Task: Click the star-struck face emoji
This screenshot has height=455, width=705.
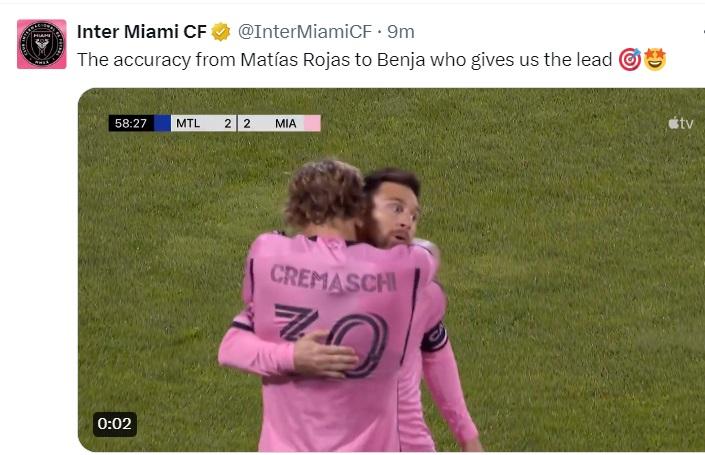Action: click(655, 60)
